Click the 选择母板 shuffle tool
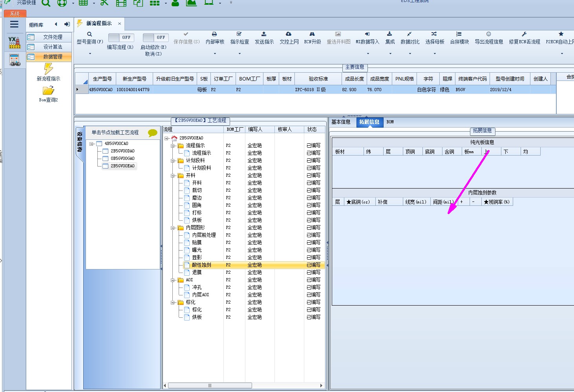Viewport: 574px width, 392px height. point(435,38)
